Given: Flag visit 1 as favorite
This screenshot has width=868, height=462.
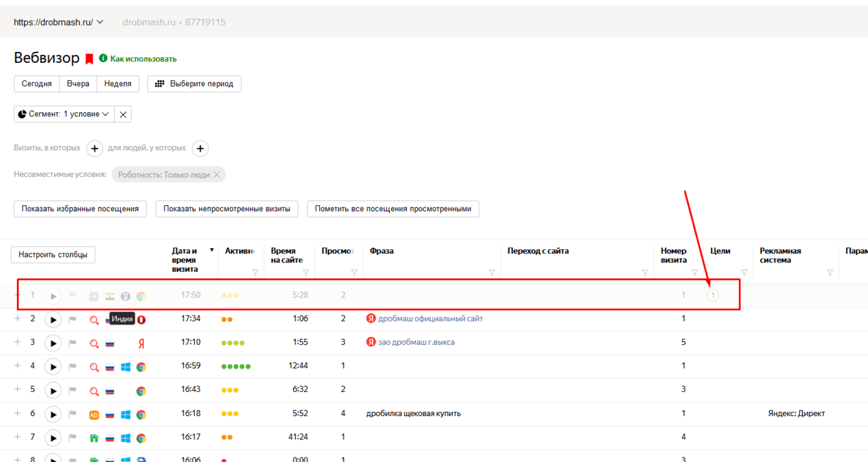Looking at the screenshot, I should click(73, 296).
